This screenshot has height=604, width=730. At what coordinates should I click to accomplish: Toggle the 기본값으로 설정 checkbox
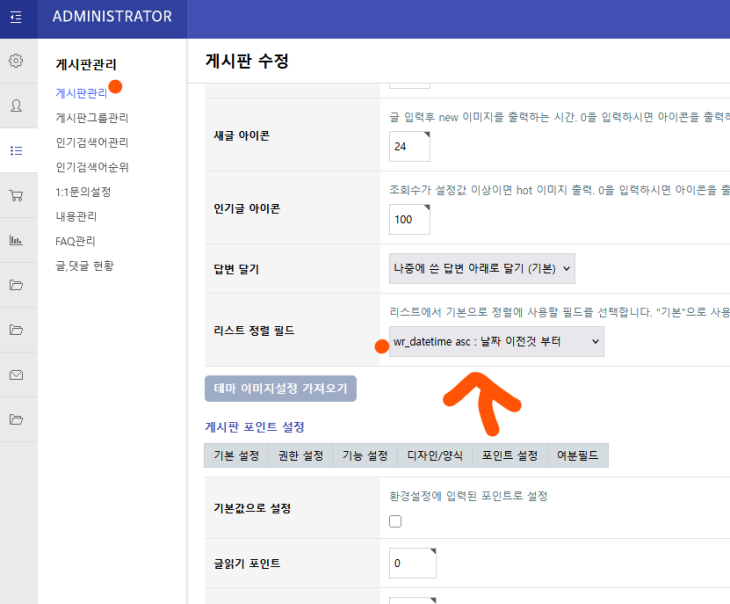395,521
